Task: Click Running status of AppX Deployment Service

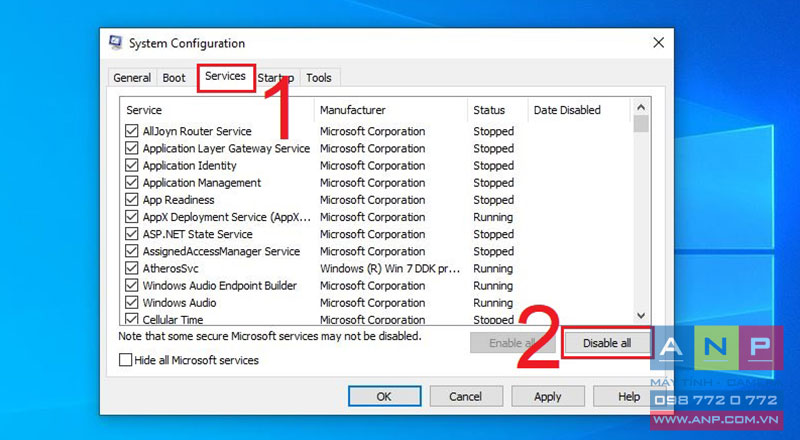Action: (x=493, y=217)
